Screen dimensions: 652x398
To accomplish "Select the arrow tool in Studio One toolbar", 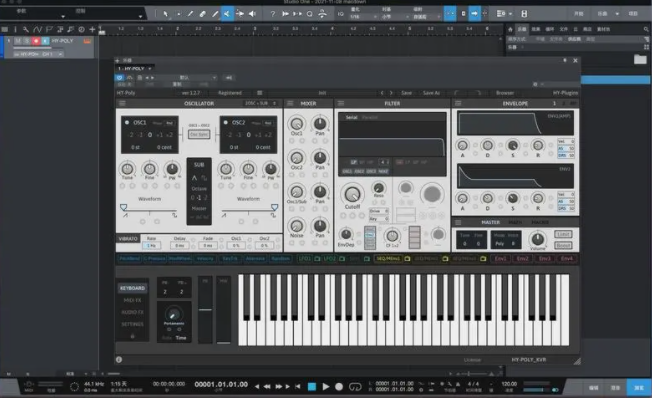I will pyautogui.click(x=165, y=14).
